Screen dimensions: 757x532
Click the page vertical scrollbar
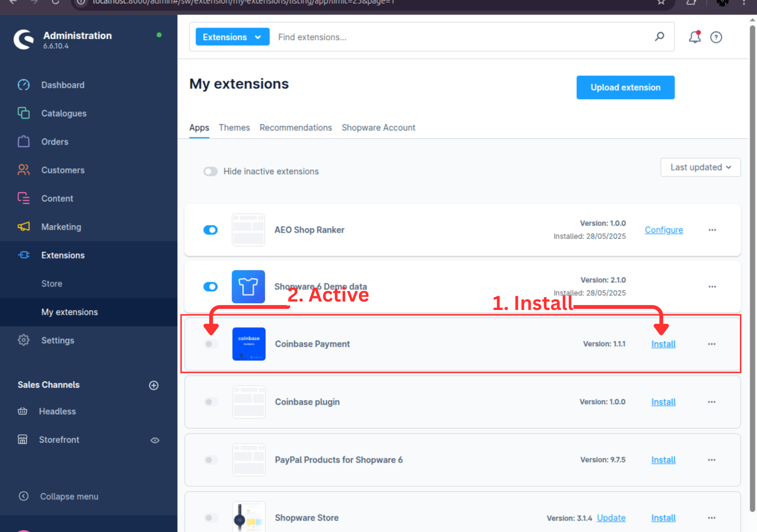click(x=752, y=268)
